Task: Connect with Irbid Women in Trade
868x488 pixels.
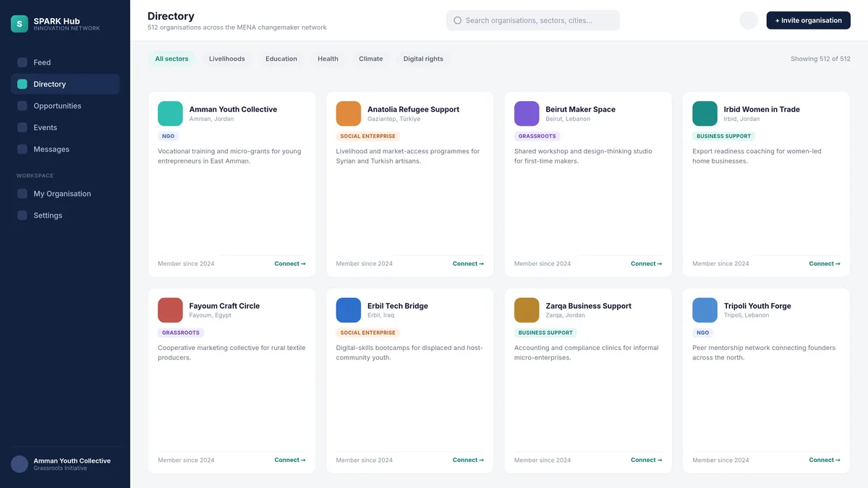Action: [x=825, y=264]
